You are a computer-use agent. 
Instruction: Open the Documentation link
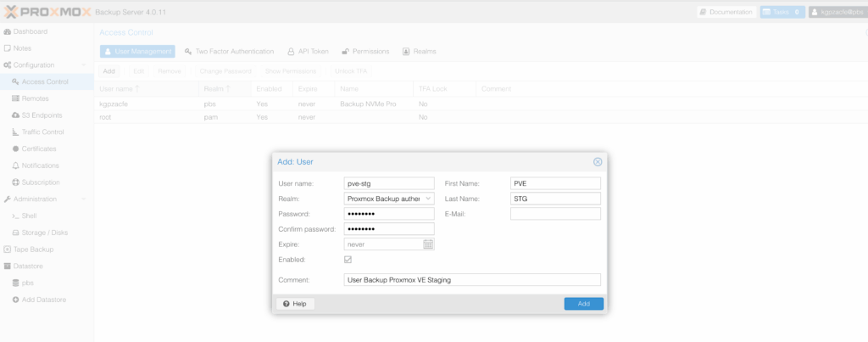(726, 13)
